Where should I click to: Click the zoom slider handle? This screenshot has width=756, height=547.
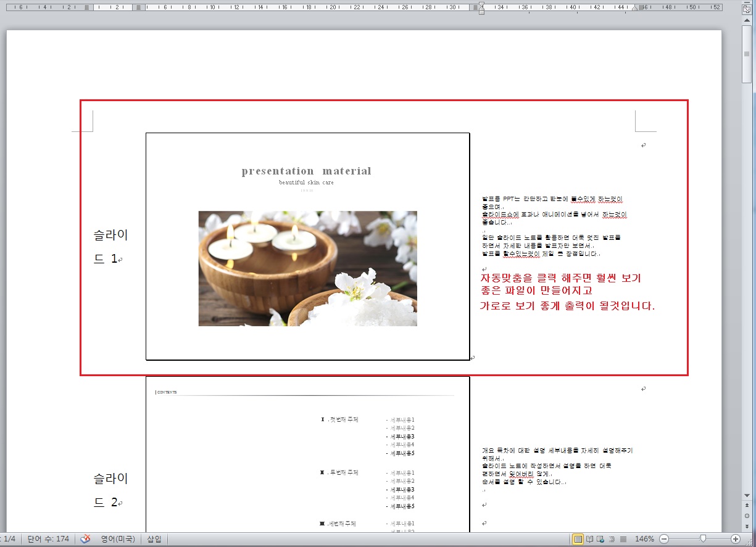(x=702, y=539)
